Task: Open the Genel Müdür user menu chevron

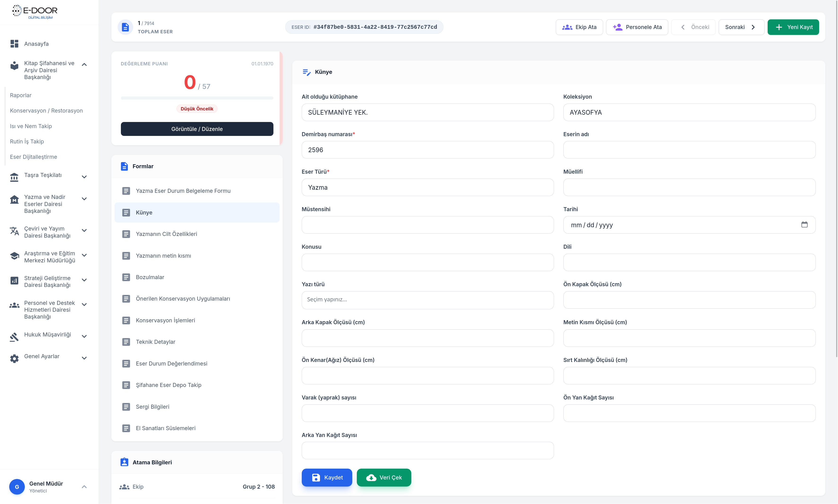Action: pyautogui.click(x=84, y=487)
